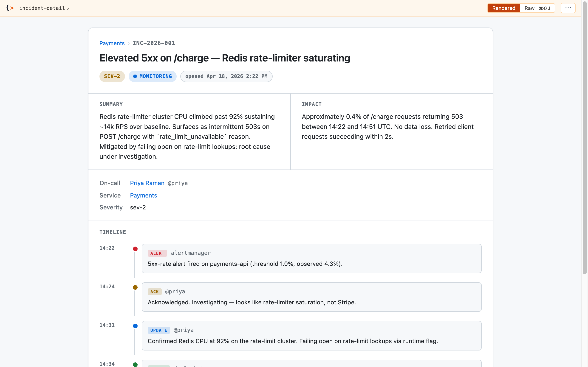Image resolution: width=588 pixels, height=367 pixels.
Task: Click the opened Apr 18 date chip
Action: [x=226, y=76]
